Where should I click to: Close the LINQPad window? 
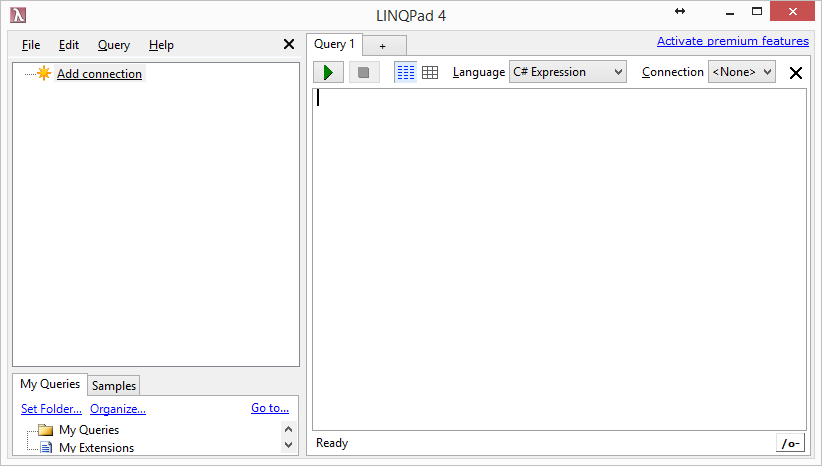click(792, 11)
